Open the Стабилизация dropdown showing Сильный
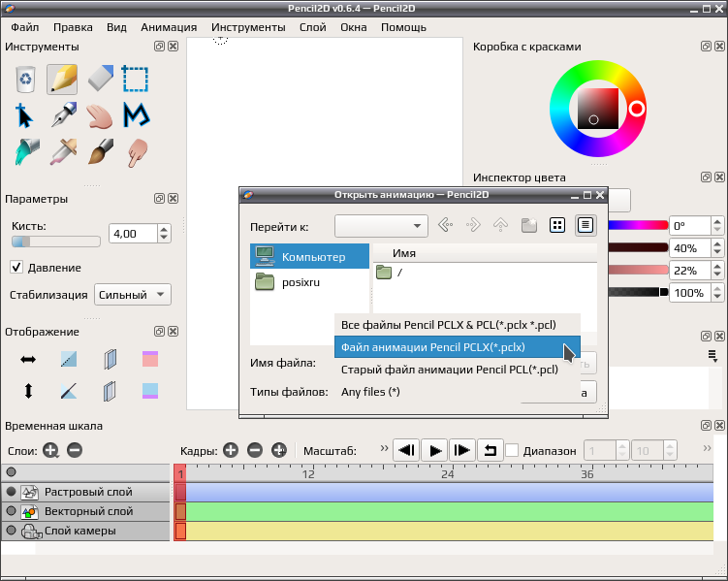The width and height of the screenshot is (728, 581). (x=133, y=295)
